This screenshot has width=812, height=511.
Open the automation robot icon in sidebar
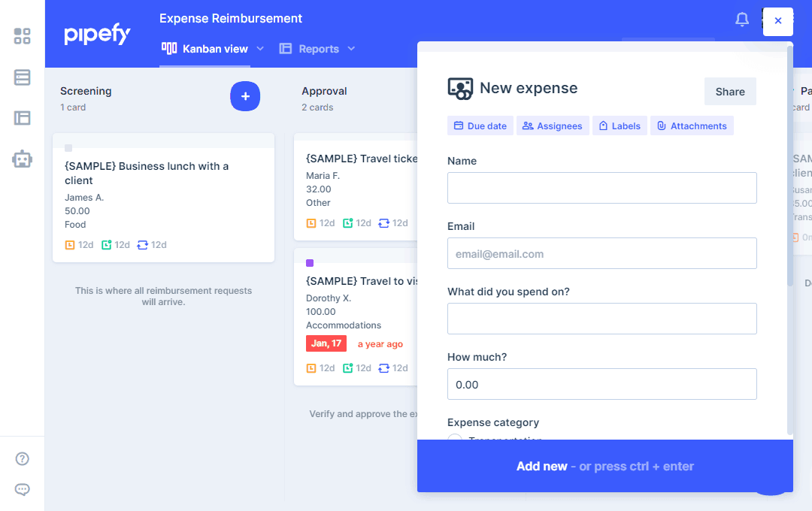coord(23,159)
